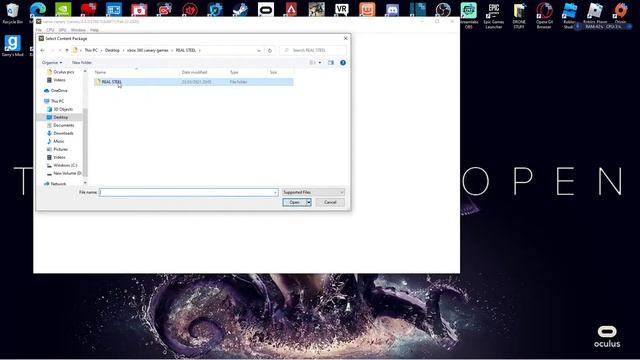The width and height of the screenshot is (640, 360).
Task: Select Music in navigation pane
Action: (x=56, y=141)
